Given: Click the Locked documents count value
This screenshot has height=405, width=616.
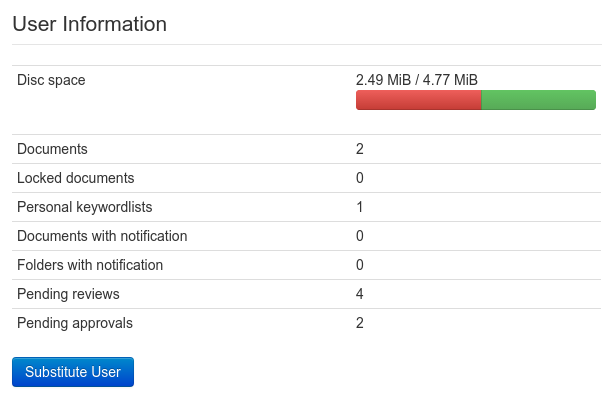Looking at the screenshot, I should coord(360,178).
